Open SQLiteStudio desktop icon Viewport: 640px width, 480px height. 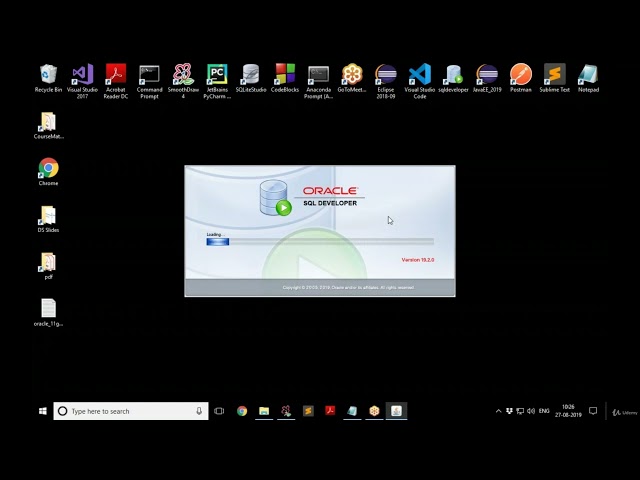251,78
